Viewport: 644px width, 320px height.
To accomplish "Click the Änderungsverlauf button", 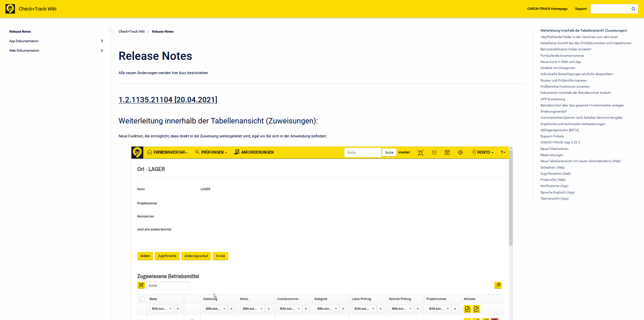I will 196,256.
